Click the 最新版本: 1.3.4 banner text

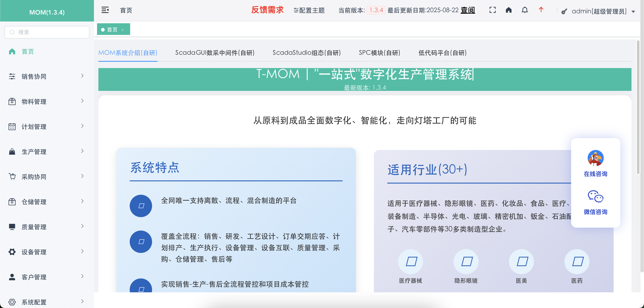click(x=365, y=88)
